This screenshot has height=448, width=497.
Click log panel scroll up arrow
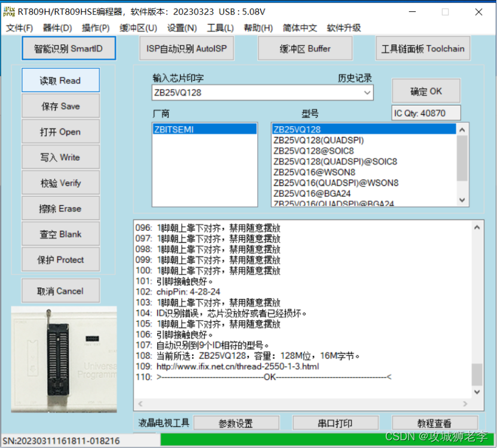(477, 227)
